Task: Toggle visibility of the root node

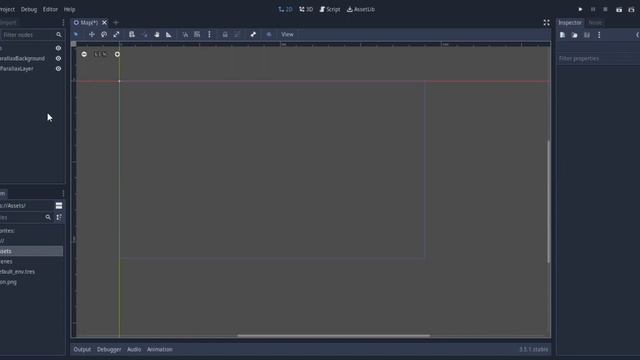Action: pyautogui.click(x=58, y=48)
